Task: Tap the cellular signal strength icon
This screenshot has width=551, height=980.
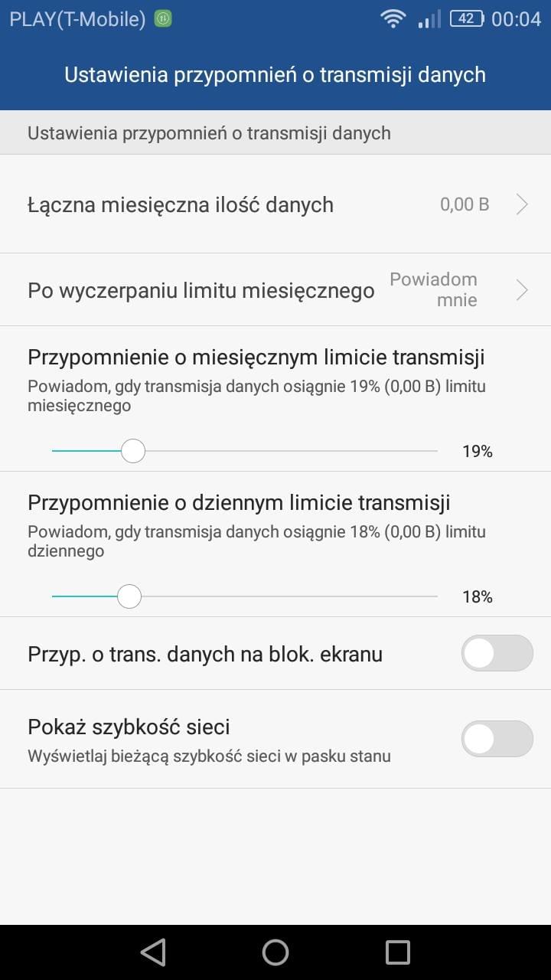Action: [429, 19]
